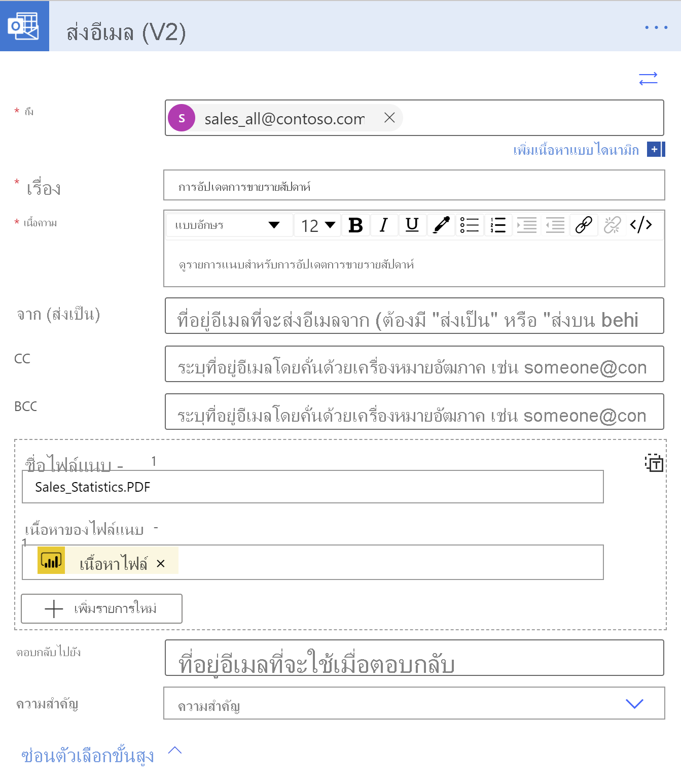Click the ส่งอีเมล (V2) title
The image size is (681, 784).
tap(126, 32)
